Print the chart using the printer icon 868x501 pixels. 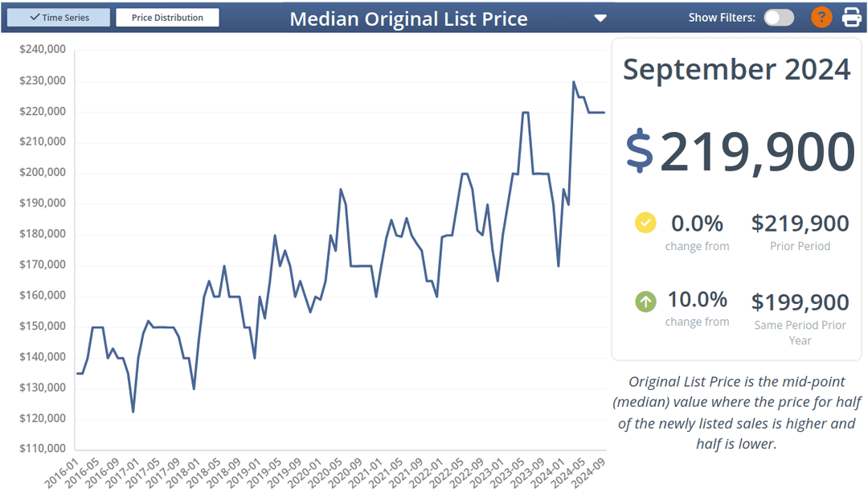(x=851, y=17)
